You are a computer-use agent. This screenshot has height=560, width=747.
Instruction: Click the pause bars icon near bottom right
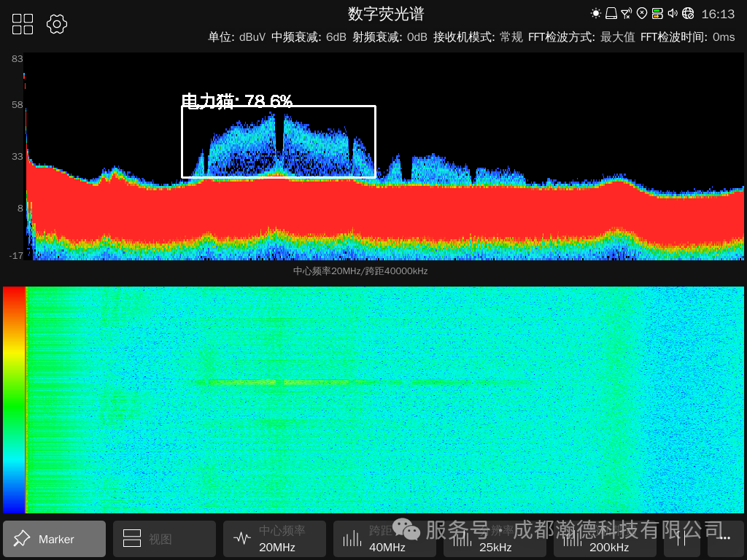click(x=682, y=539)
